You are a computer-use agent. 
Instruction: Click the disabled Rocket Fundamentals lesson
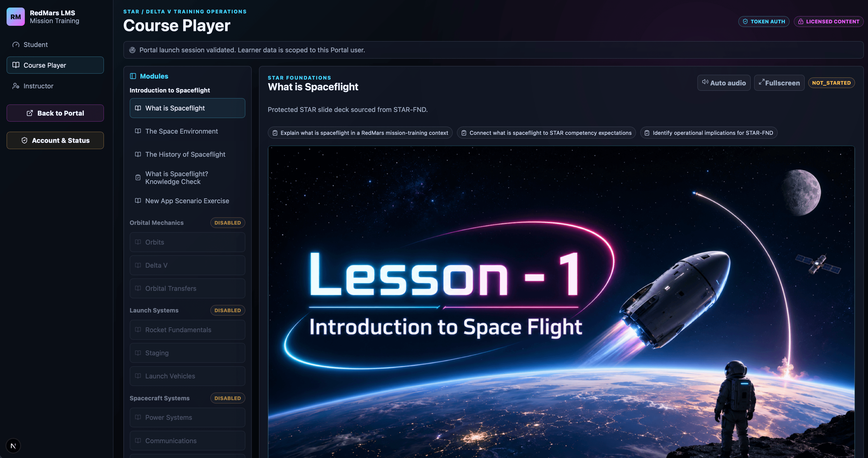(x=187, y=330)
